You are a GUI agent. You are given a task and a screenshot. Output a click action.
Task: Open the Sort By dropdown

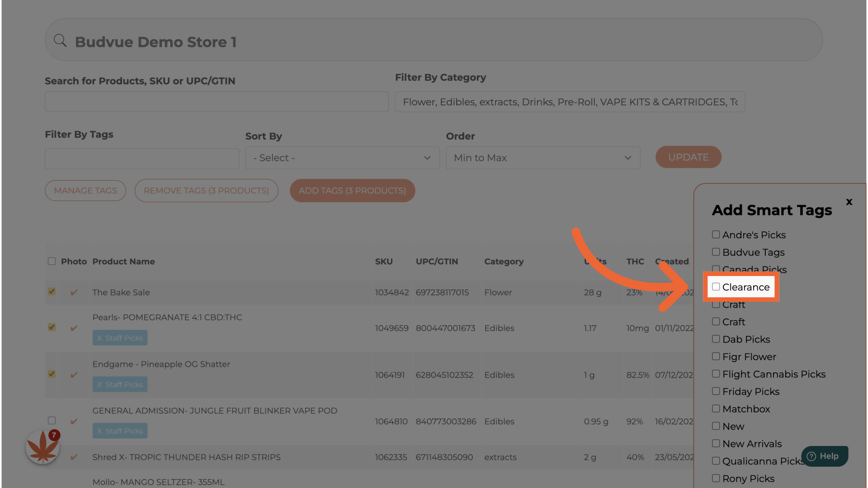pos(342,158)
